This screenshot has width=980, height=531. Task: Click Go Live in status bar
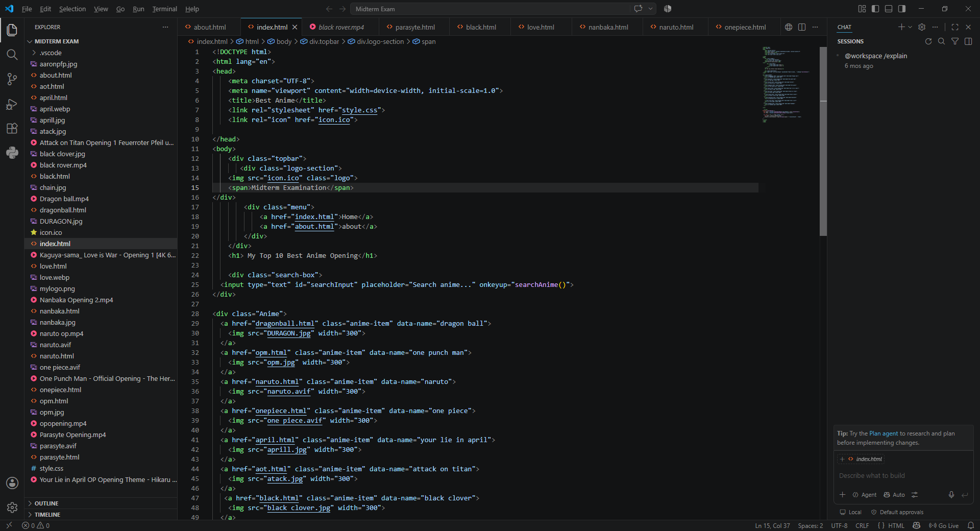(x=944, y=525)
